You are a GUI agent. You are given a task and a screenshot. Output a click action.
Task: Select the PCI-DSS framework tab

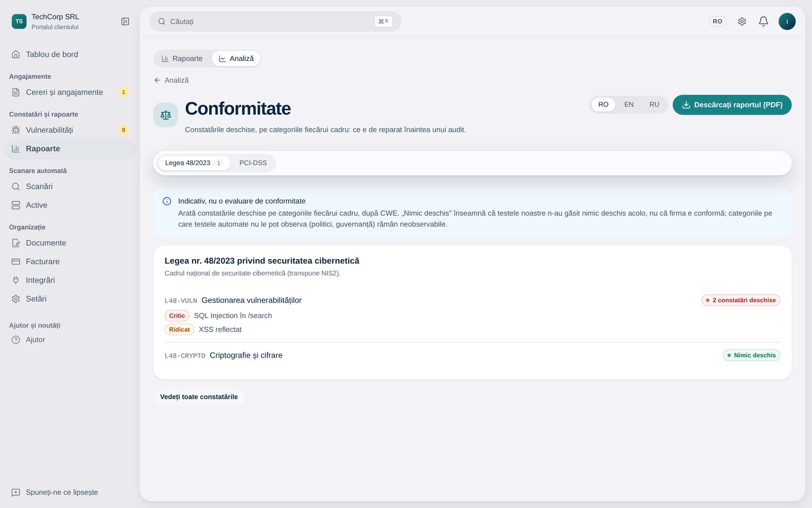(253, 163)
